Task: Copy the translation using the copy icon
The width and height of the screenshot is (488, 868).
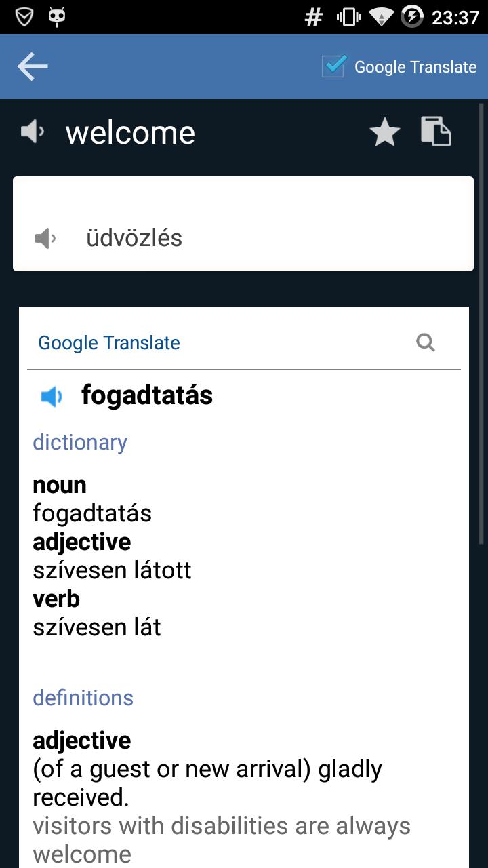Action: click(x=436, y=132)
